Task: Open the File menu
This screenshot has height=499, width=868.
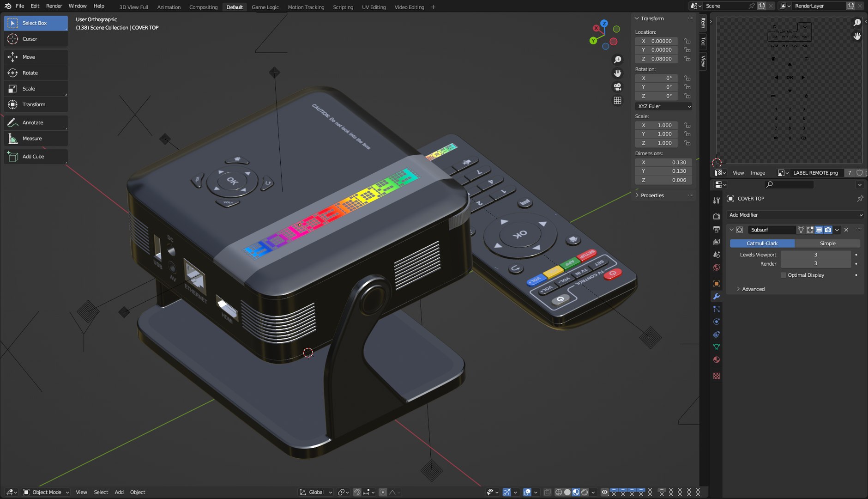Action: tap(20, 6)
